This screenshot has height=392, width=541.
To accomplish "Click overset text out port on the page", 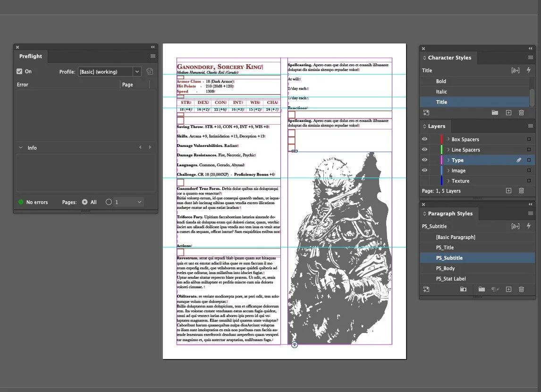I will (294, 345).
